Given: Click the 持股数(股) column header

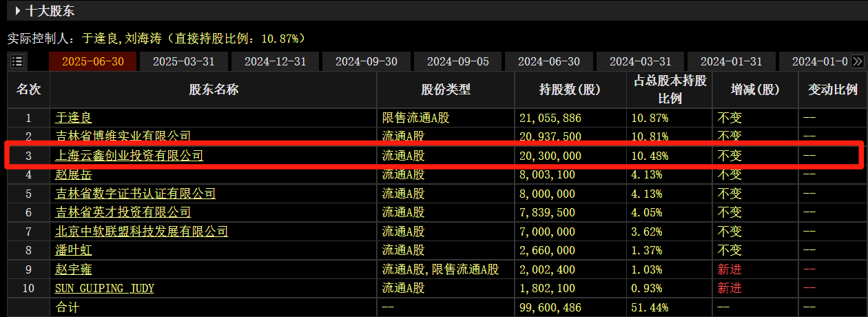Looking at the screenshot, I should 570,90.
